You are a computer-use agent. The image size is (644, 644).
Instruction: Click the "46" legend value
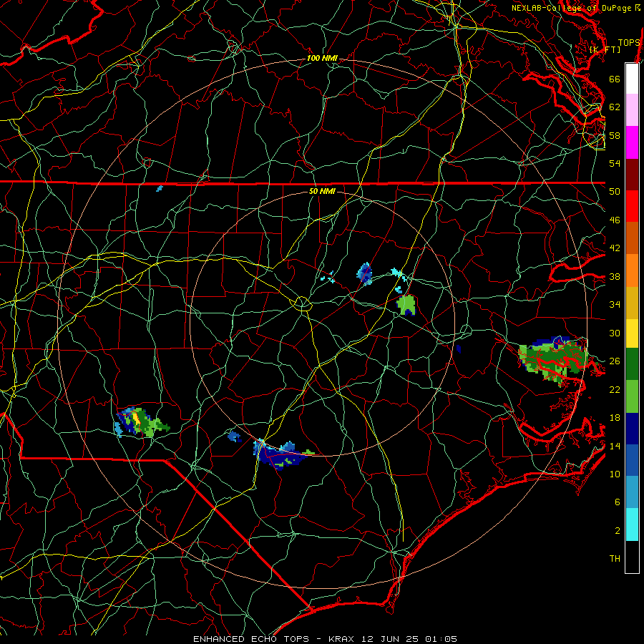click(x=615, y=220)
